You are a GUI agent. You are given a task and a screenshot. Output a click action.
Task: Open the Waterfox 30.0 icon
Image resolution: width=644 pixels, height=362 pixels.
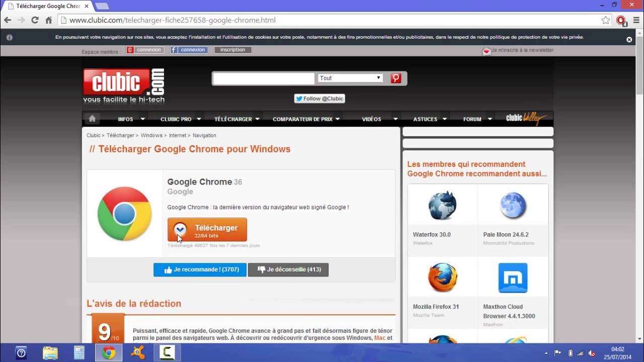click(x=442, y=205)
